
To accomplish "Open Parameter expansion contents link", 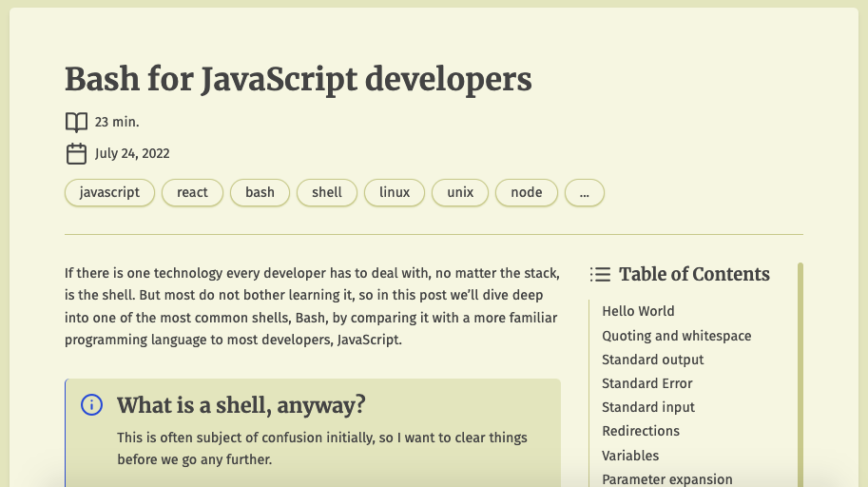I will (x=667, y=479).
